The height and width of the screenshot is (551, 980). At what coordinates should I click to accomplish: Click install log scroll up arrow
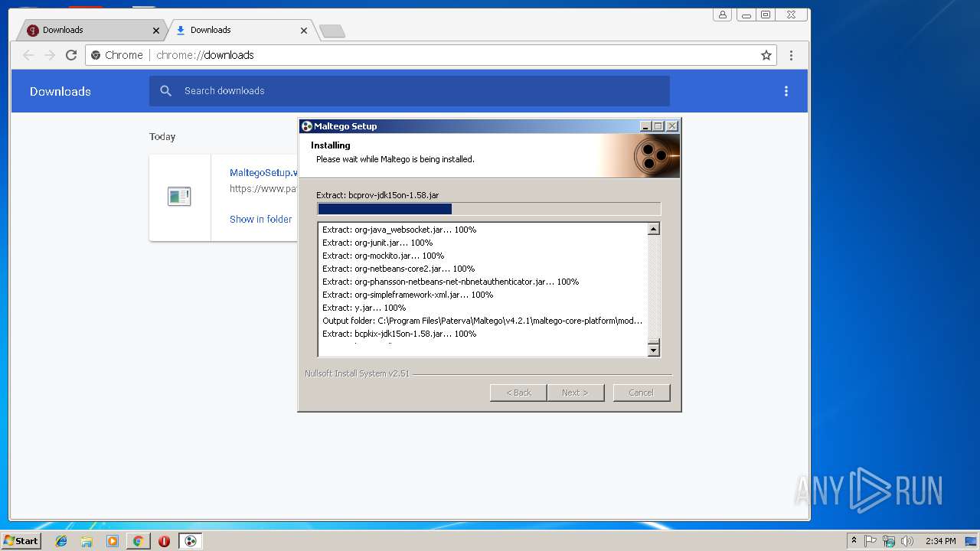pos(654,229)
